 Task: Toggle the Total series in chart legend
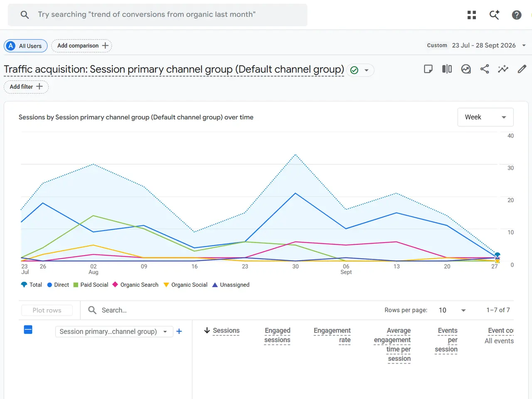32,285
